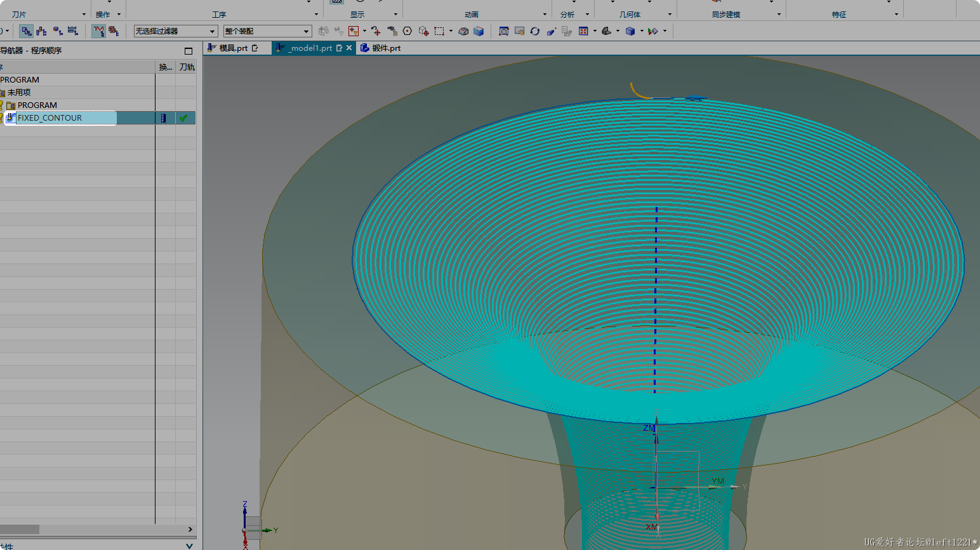This screenshot has height=550, width=980.
Task: Switch to Machining Method view icon
Action: click(x=72, y=31)
